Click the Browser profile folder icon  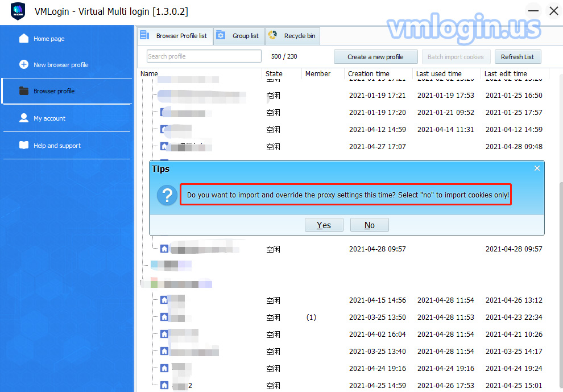23,90
